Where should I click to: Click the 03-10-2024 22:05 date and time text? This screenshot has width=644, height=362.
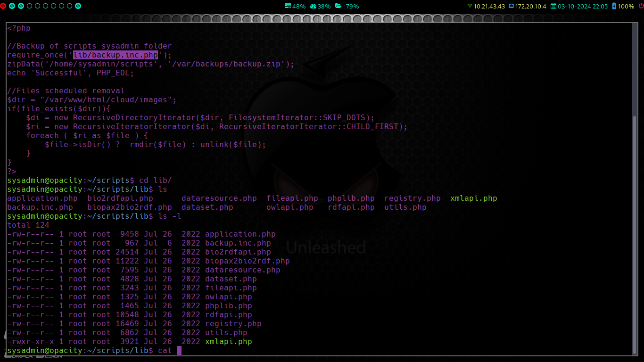(x=583, y=6)
